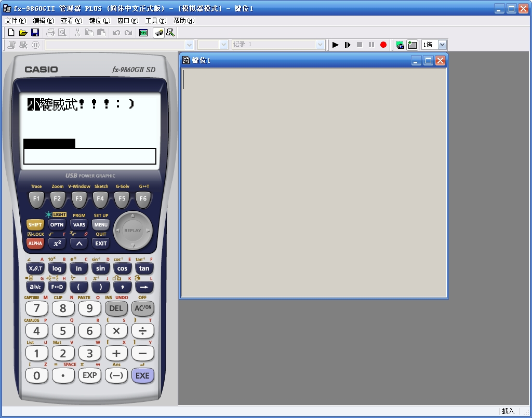Open the small middle toolbar dropdown
The width and height of the screenshot is (532, 418).
click(223, 45)
